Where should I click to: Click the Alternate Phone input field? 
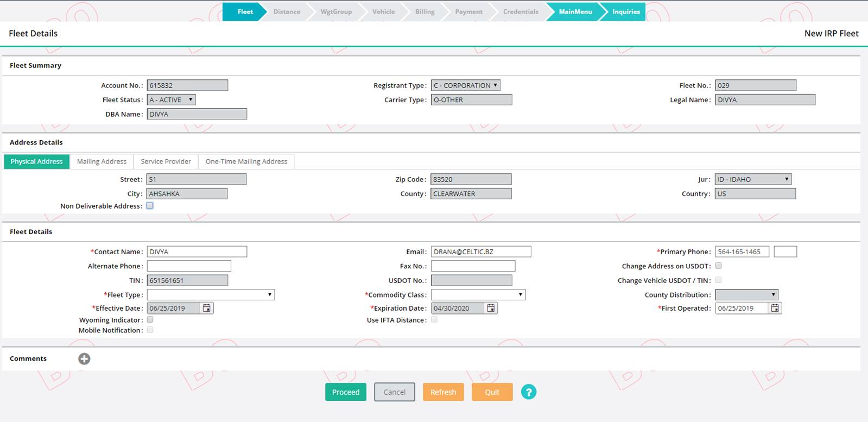pyautogui.click(x=189, y=266)
